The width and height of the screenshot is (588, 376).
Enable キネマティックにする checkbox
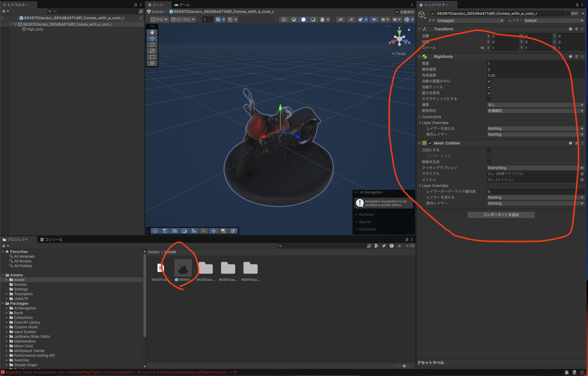(489, 99)
